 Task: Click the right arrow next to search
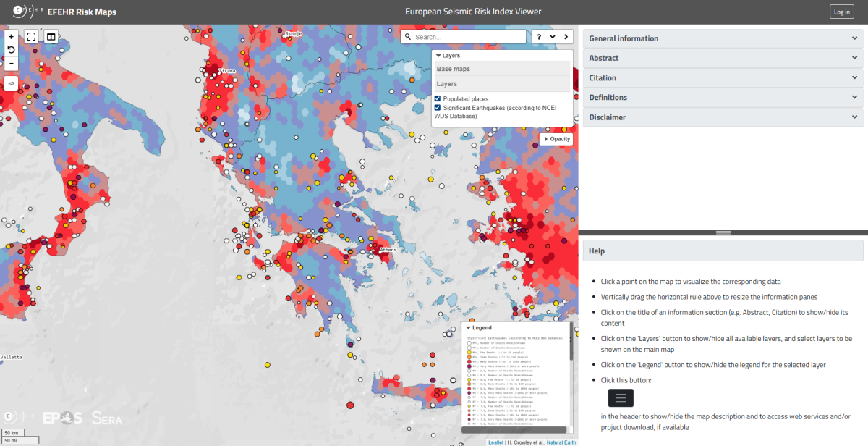pyautogui.click(x=565, y=37)
